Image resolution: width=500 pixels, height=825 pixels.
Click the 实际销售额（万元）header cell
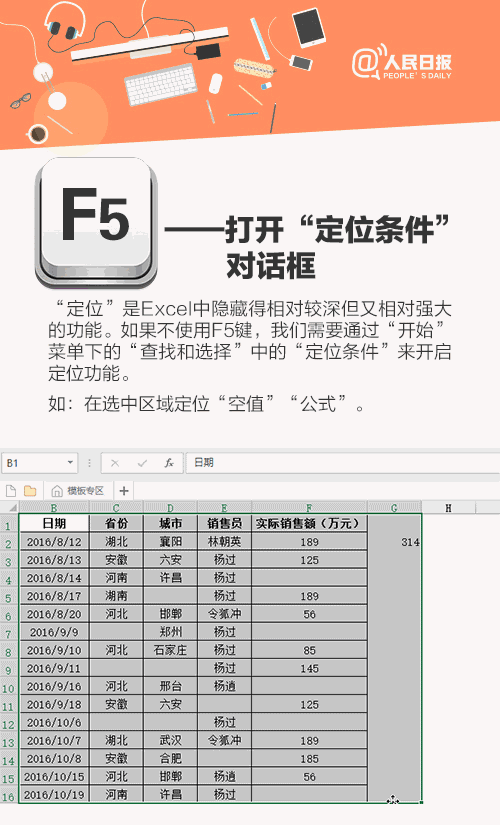[309, 523]
